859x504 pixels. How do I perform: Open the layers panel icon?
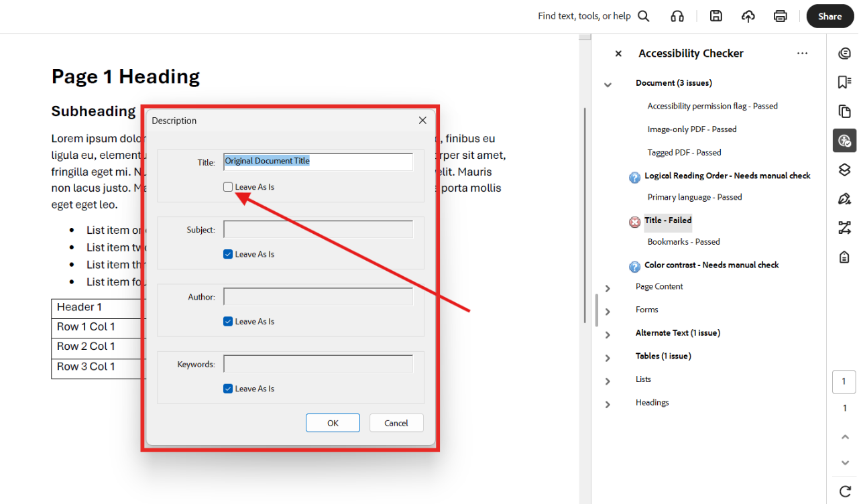pos(844,170)
